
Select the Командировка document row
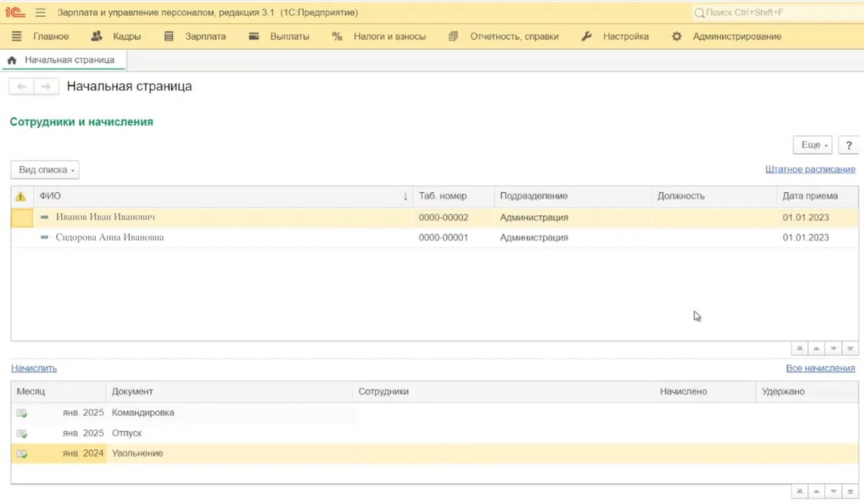[435, 413]
